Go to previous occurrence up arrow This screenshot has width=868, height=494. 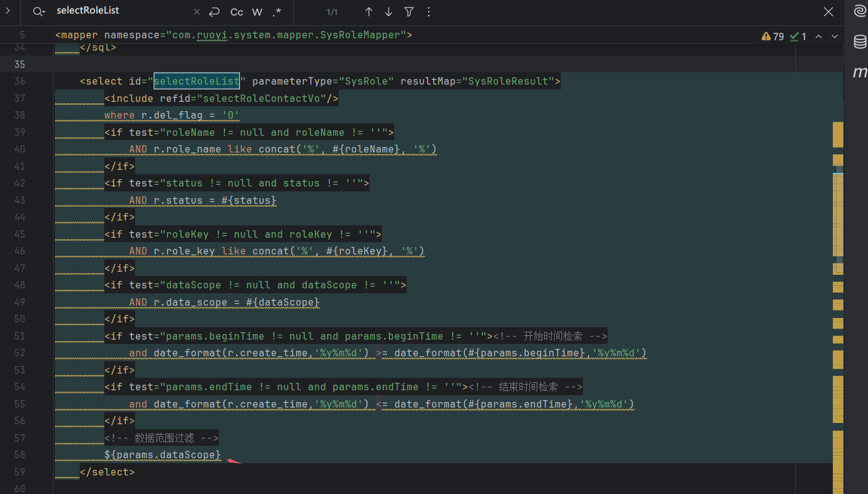click(x=369, y=12)
